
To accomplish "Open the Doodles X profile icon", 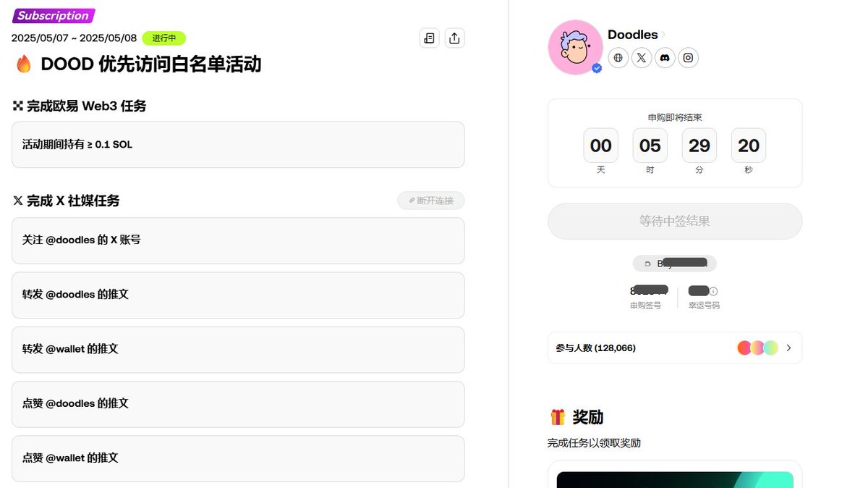I will (642, 58).
